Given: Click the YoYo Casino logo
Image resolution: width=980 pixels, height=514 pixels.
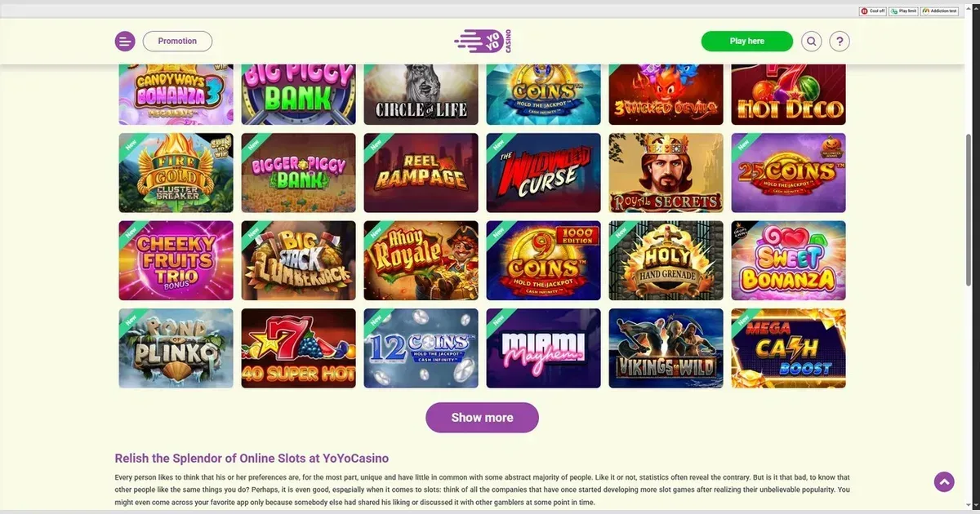Looking at the screenshot, I should coord(483,41).
